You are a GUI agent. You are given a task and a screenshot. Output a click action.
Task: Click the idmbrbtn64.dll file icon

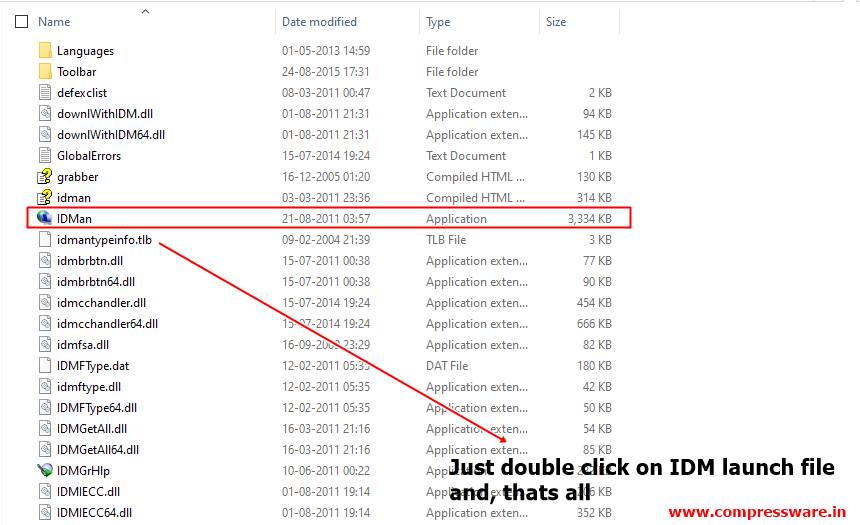[x=45, y=281]
